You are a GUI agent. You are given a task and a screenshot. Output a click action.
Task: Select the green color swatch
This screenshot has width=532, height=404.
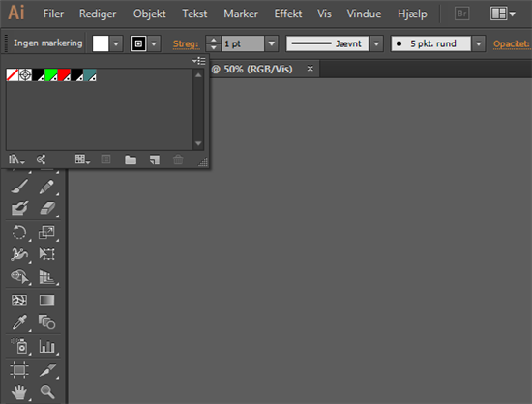51,74
